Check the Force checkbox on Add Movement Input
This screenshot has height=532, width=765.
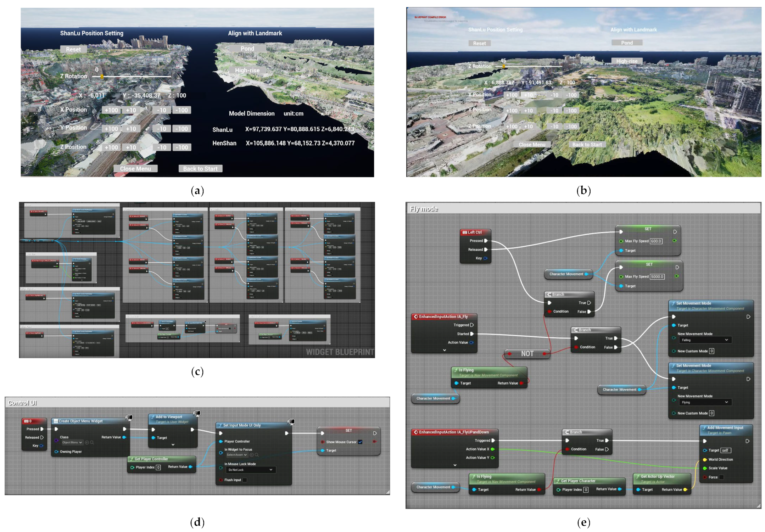coord(721,477)
